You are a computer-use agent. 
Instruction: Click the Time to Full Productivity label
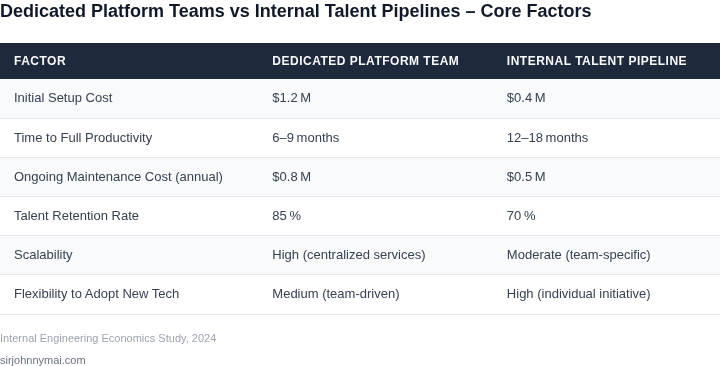[83, 138]
